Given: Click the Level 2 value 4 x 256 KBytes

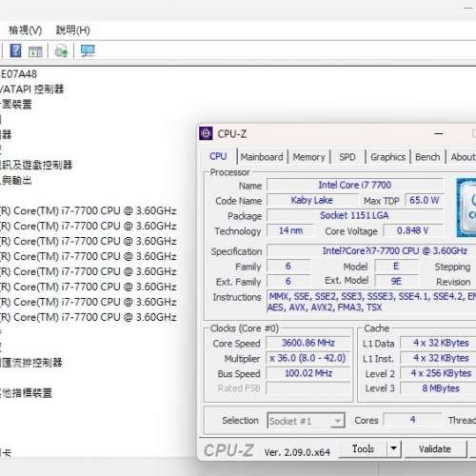Looking at the screenshot, I should click(438, 373).
